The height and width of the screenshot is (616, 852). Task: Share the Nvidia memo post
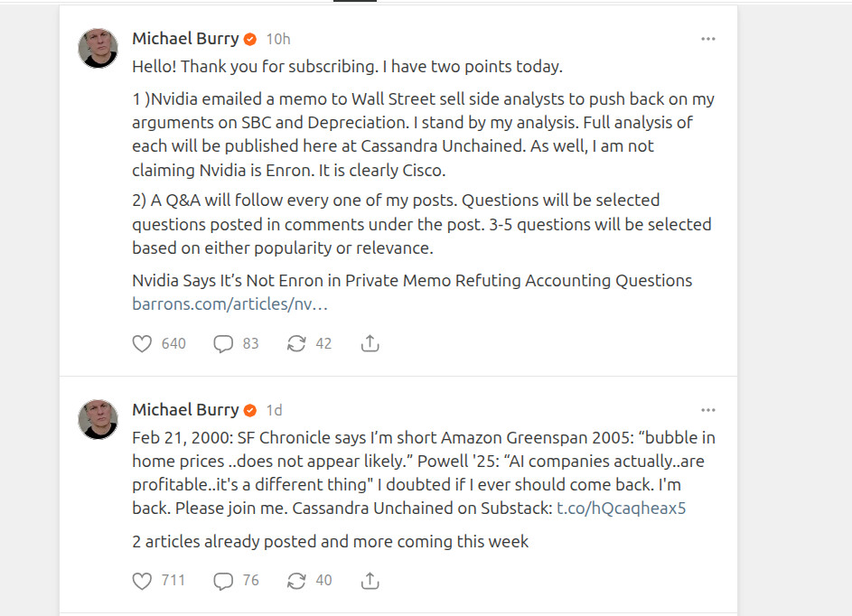pyautogui.click(x=370, y=344)
